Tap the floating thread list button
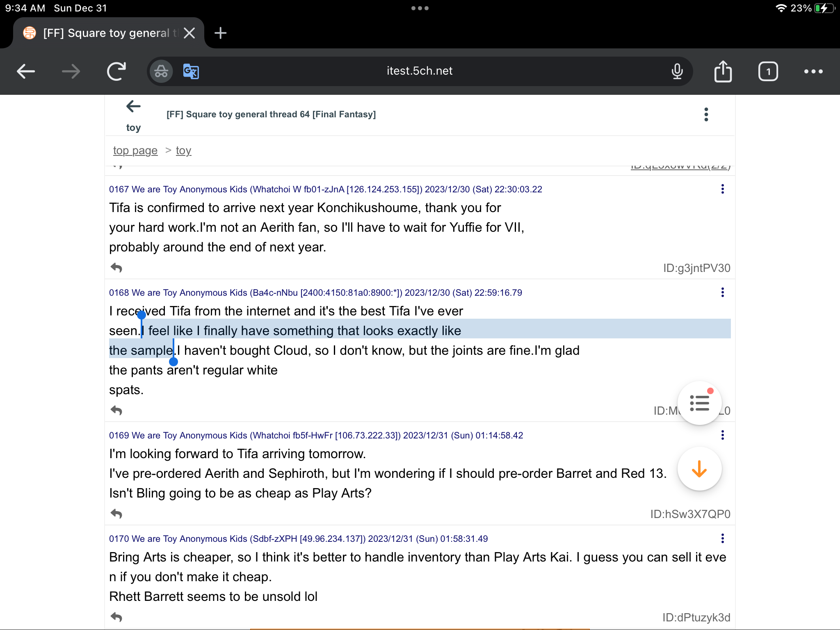This screenshot has height=630, width=840. coord(699,403)
